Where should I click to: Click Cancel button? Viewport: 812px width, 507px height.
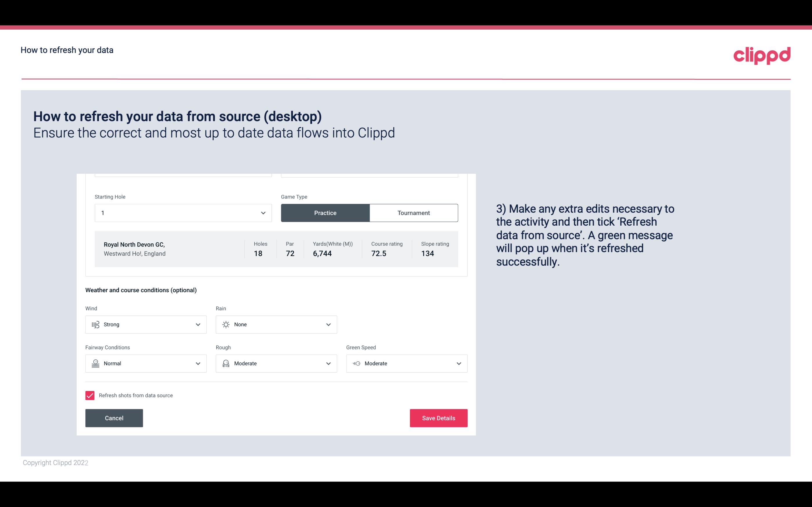[114, 418]
